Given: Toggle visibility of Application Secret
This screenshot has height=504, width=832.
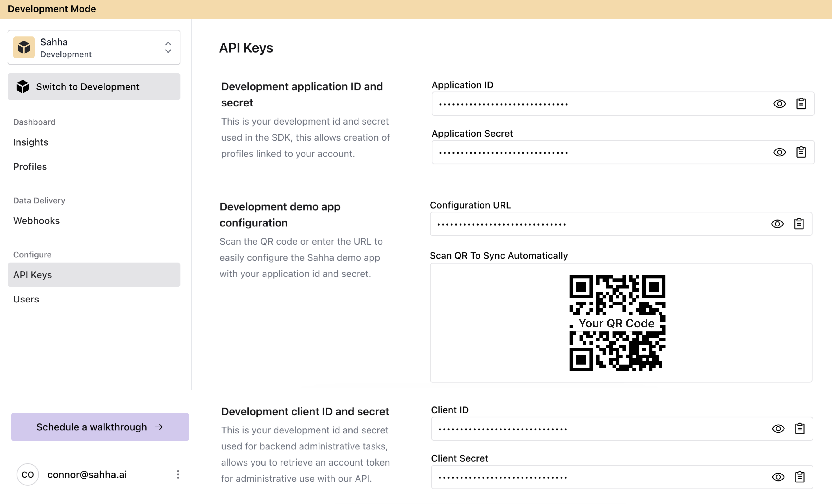Looking at the screenshot, I should pyautogui.click(x=779, y=151).
